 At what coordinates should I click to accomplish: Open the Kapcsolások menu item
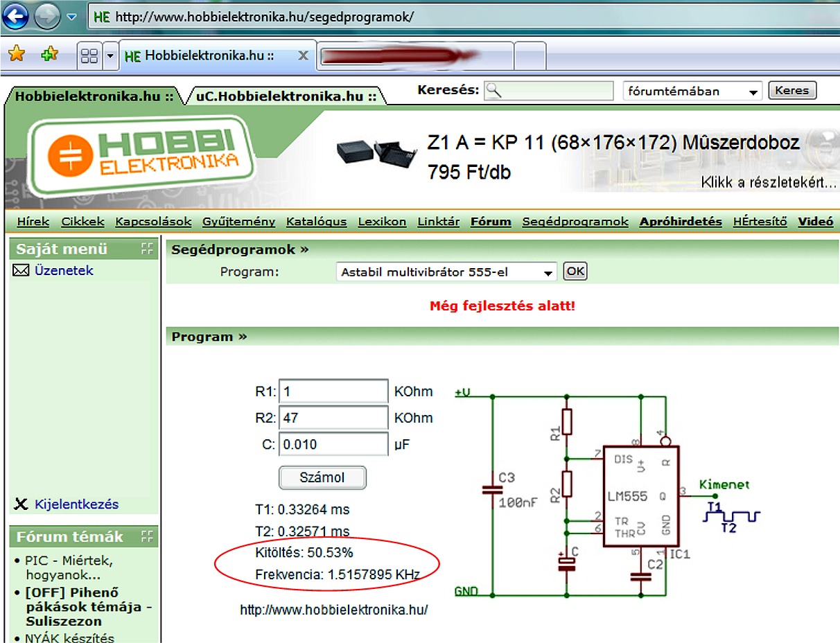(153, 222)
